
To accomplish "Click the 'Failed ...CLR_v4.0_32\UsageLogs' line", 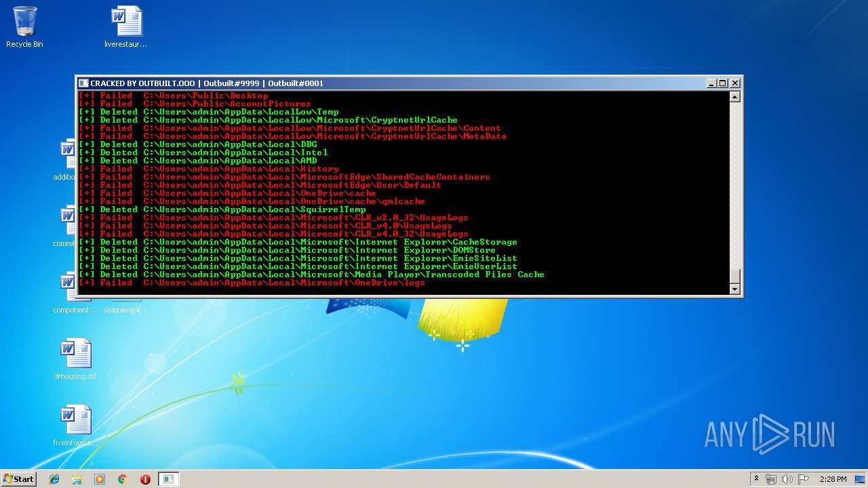I will 274,234.
